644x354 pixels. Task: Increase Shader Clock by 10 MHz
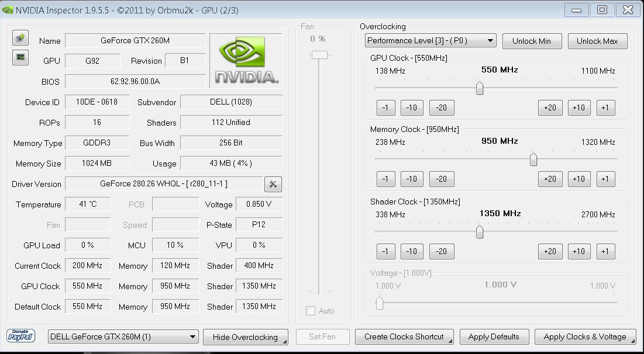[x=579, y=251]
